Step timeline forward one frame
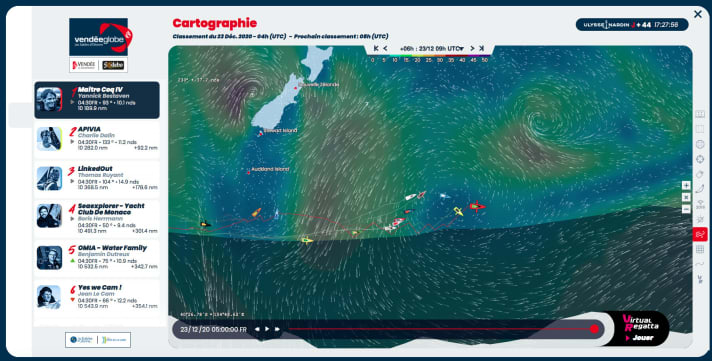 pyautogui.click(x=277, y=329)
